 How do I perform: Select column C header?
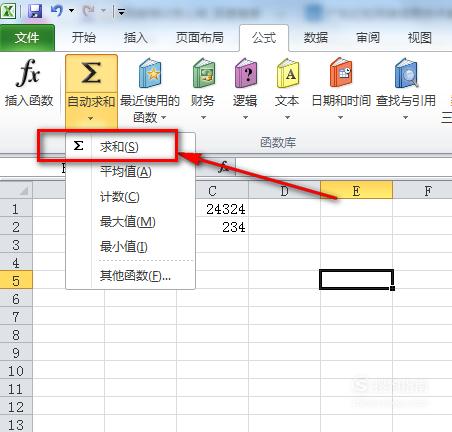[x=212, y=191]
